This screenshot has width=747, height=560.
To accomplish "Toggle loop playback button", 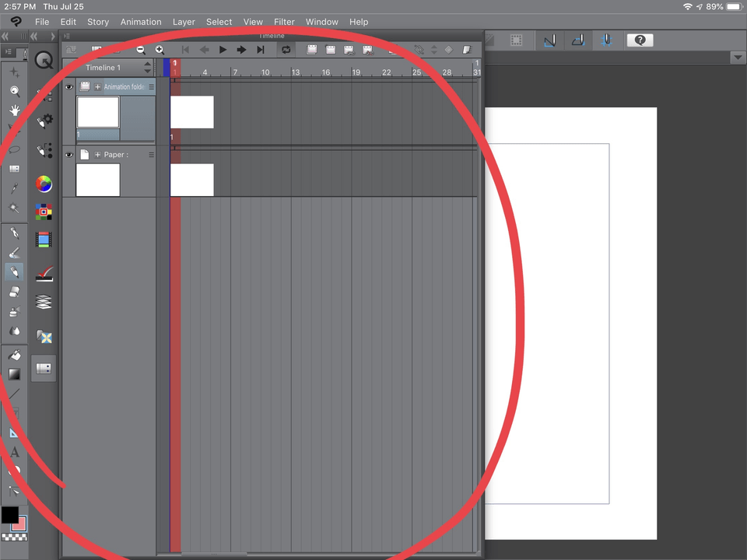I will pos(286,50).
